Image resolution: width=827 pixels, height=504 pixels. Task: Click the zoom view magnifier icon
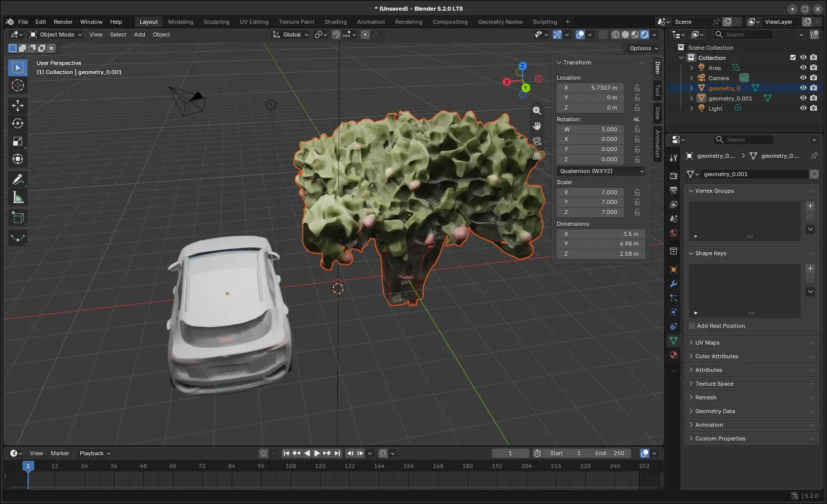536,110
